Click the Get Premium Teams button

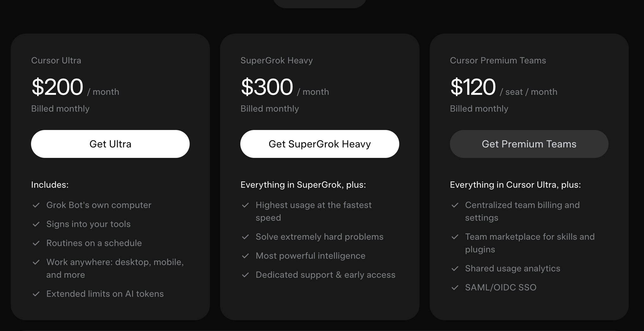click(529, 144)
